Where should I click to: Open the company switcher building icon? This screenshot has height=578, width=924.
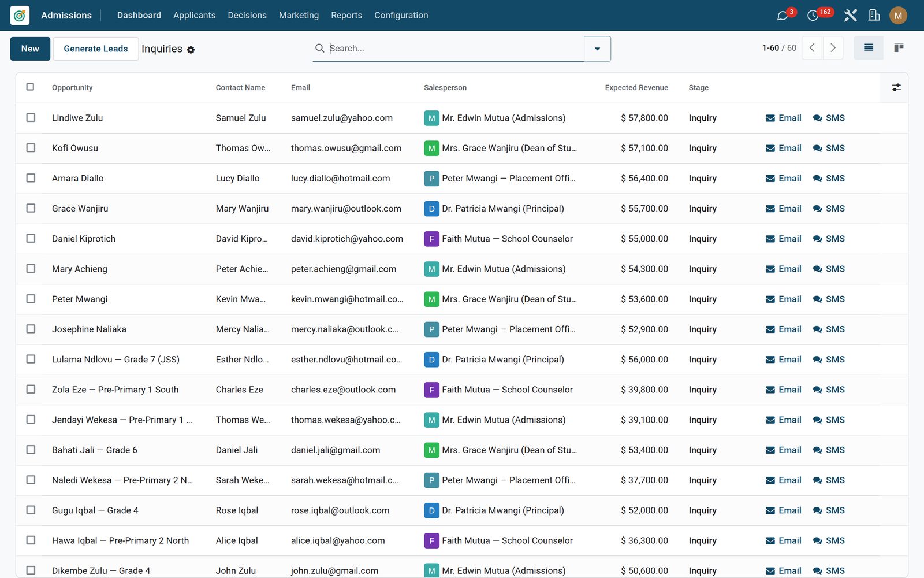pyautogui.click(x=874, y=16)
